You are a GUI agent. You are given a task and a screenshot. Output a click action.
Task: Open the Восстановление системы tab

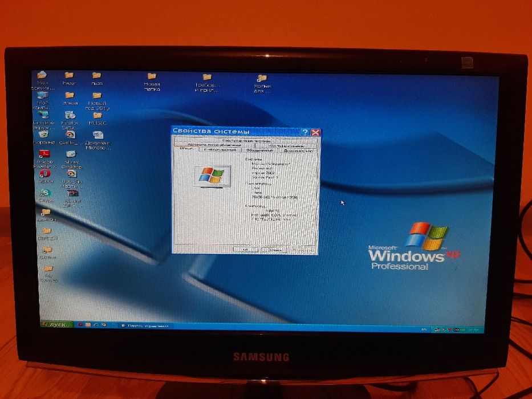[247, 140]
